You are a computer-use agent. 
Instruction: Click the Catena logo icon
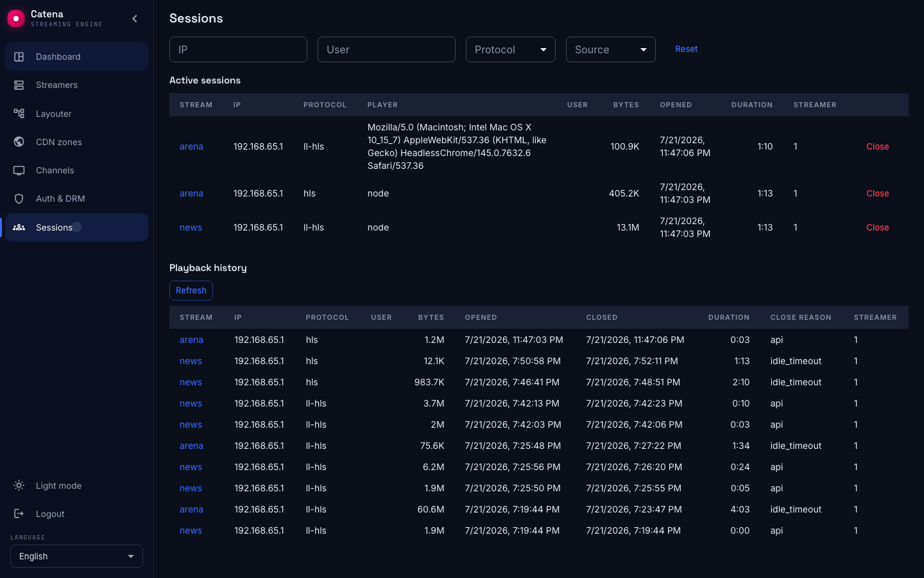click(16, 19)
